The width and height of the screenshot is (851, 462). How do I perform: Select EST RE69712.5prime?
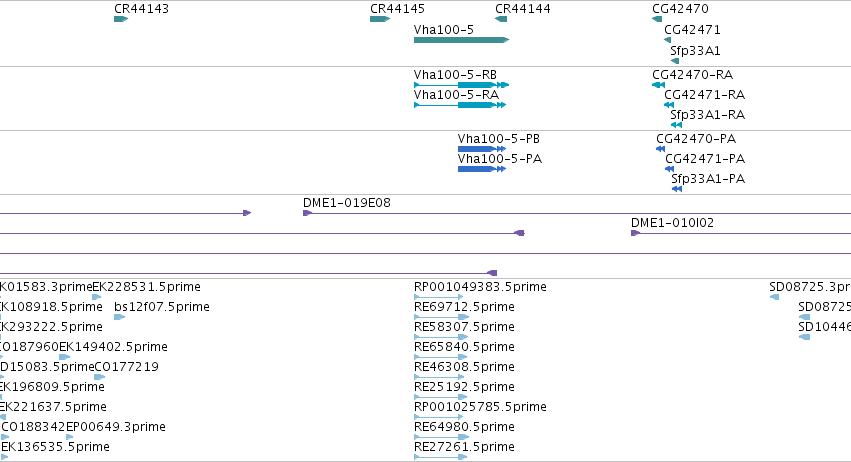441,317
